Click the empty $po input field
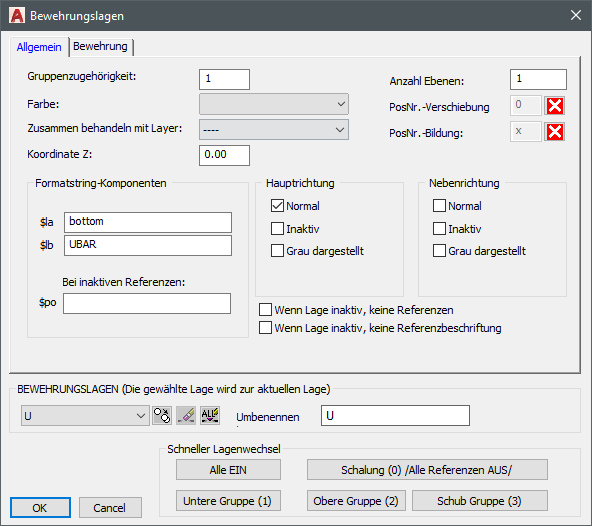Image resolution: width=592 pixels, height=526 pixels. [x=147, y=303]
